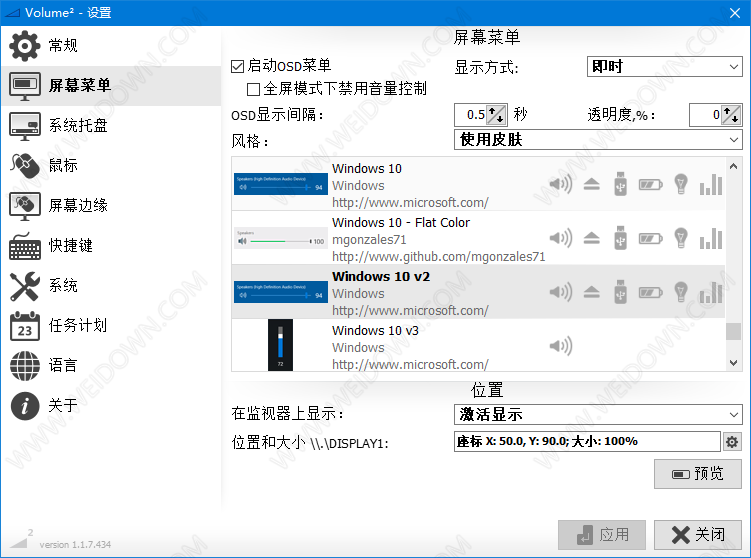Select the 屏幕菜单 monitor icon in sidebar

pyautogui.click(x=24, y=86)
